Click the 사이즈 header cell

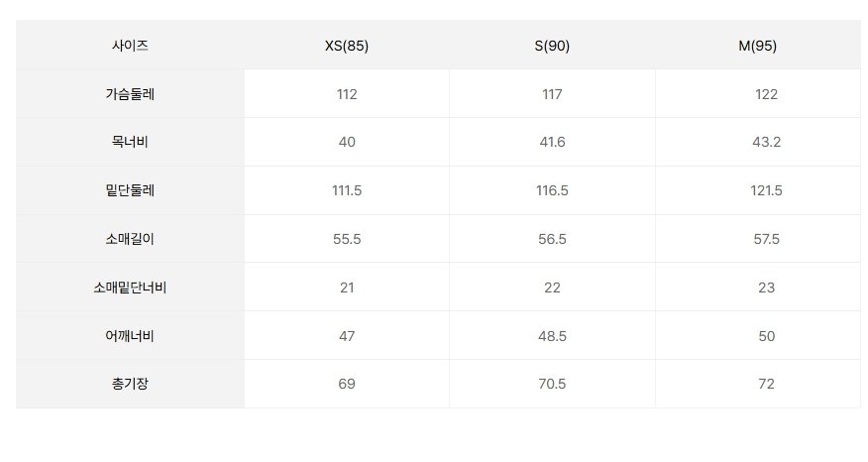click(x=130, y=46)
